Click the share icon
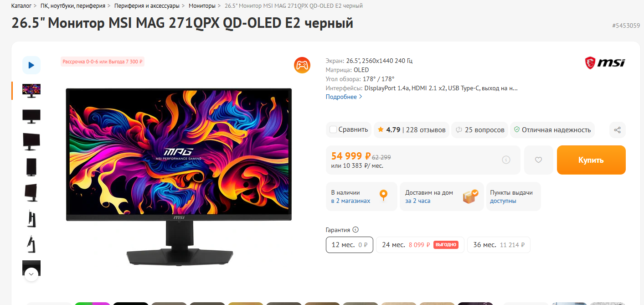Screen dimensions: 644x305 617,130
